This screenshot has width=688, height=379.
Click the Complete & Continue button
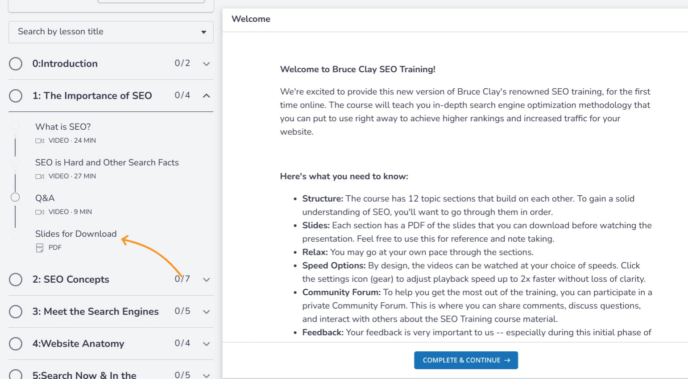click(466, 360)
